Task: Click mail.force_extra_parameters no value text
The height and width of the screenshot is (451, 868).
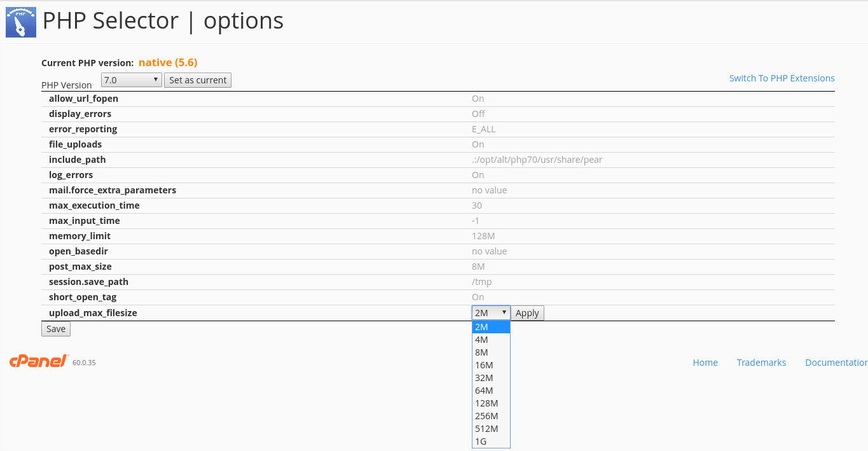Action: (489, 190)
